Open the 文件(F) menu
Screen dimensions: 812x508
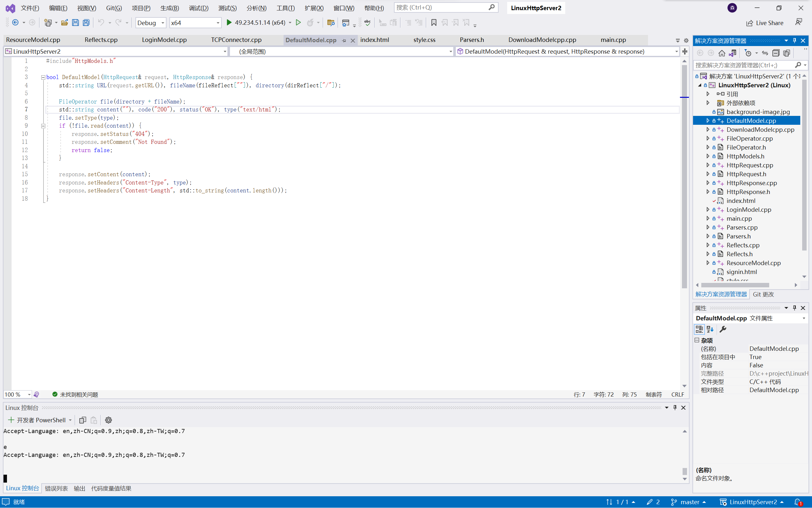(x=30, y=8)
